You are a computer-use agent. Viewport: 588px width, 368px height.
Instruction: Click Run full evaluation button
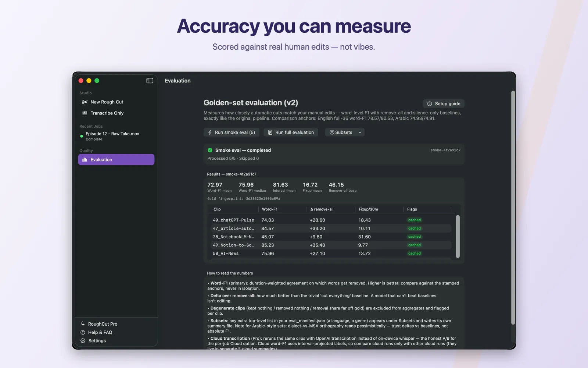(x=291, y=132)
